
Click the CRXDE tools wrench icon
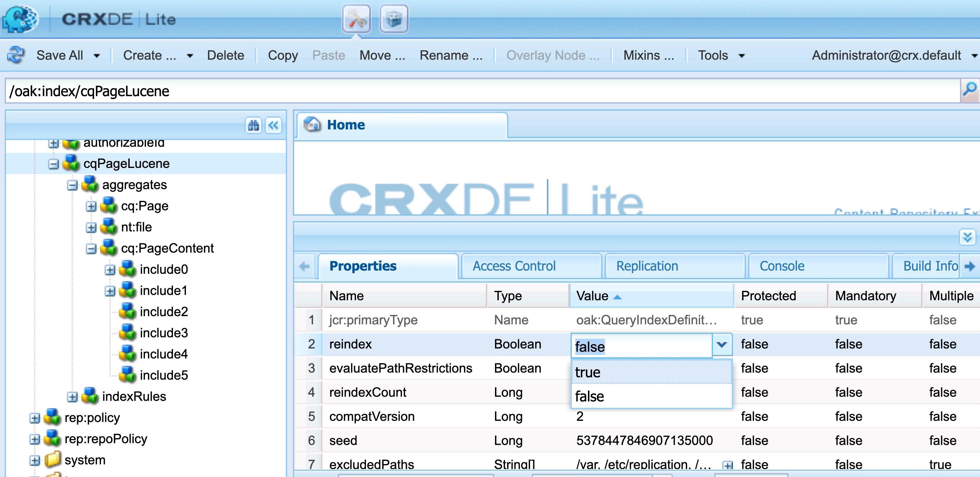pyautogui.click(x=356, y=19)
